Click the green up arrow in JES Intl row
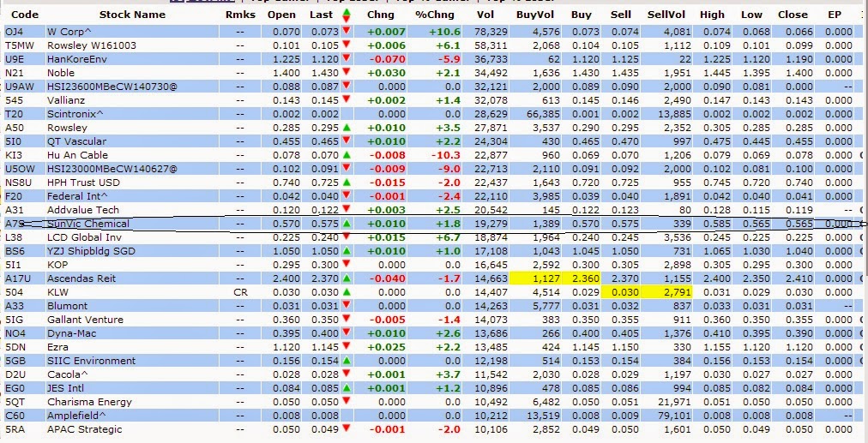This screenshot has width=868, height=443. click(347, 387)
